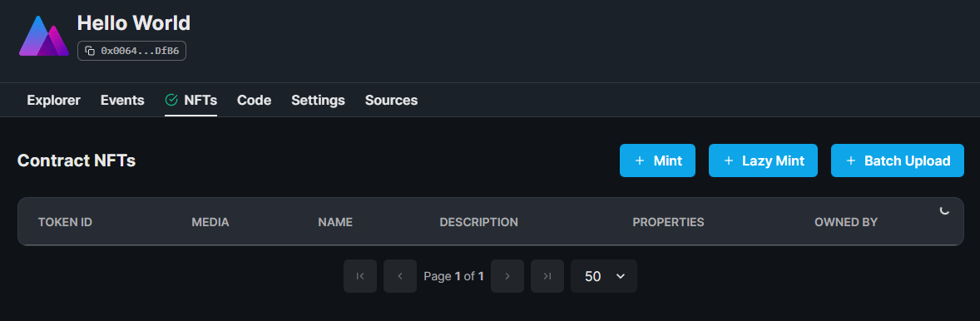This screenshot has width=980, height=321.
Task: Click the Mint button
Action: 657,160
